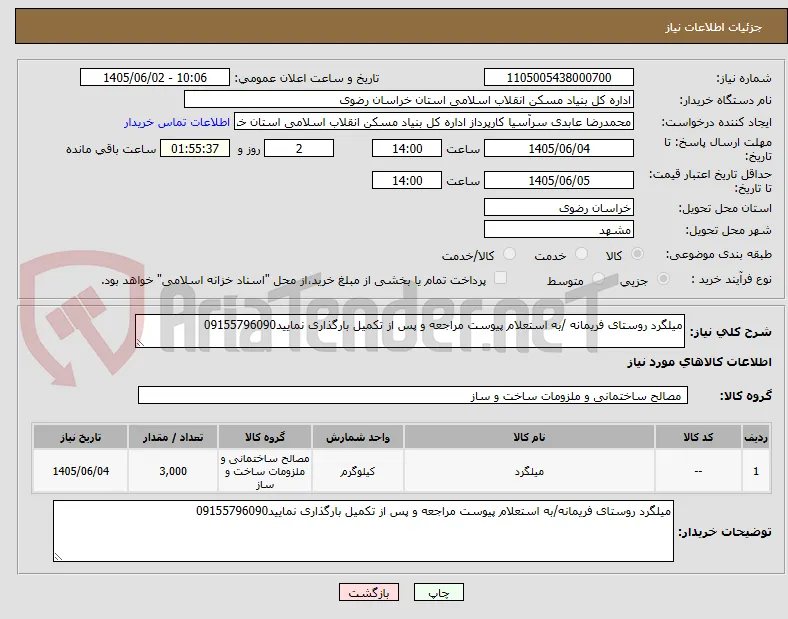The width and height of the screenshot is (788, 619).
Task: Click the بازگشت (back) button
Action: [x=369, y=592]
